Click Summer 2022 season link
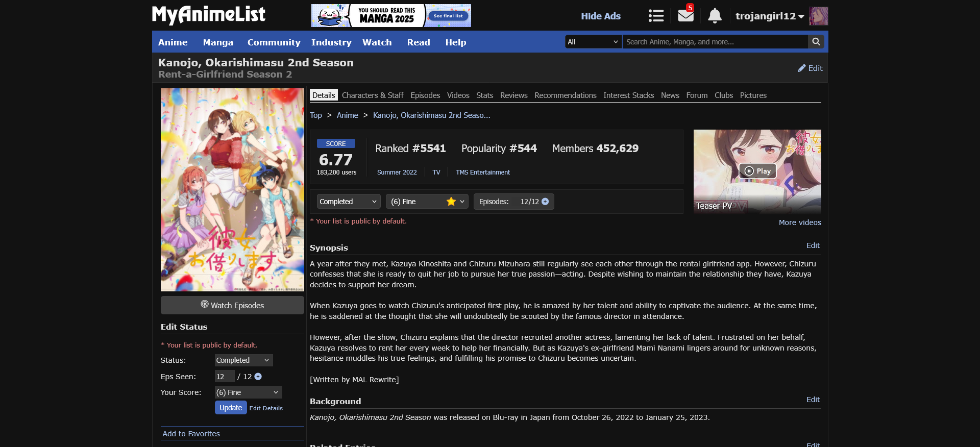This screenshot has height=447, width=980. point(397,172)
